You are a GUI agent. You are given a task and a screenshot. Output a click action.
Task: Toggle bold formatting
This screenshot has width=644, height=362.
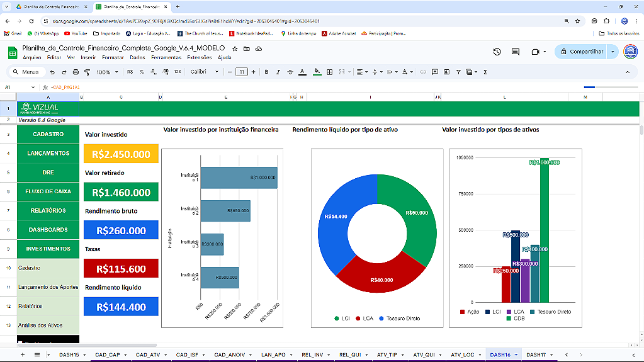point(267,72)
